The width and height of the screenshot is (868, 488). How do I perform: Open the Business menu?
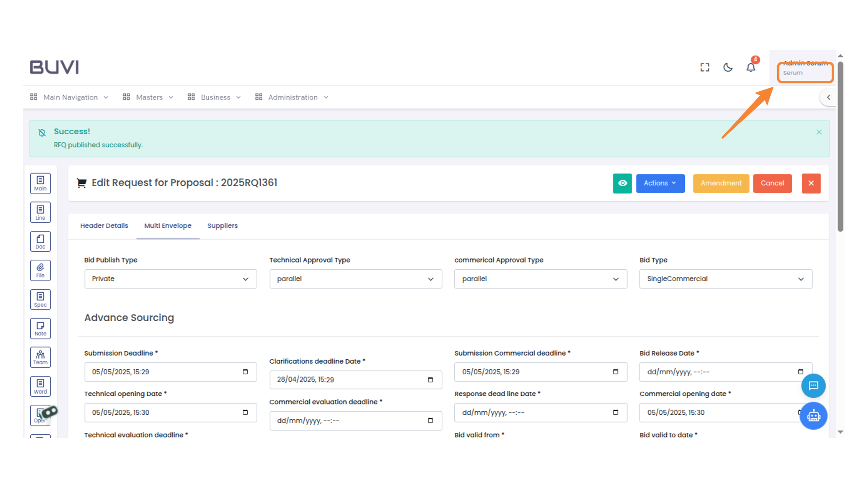(215, 97)
